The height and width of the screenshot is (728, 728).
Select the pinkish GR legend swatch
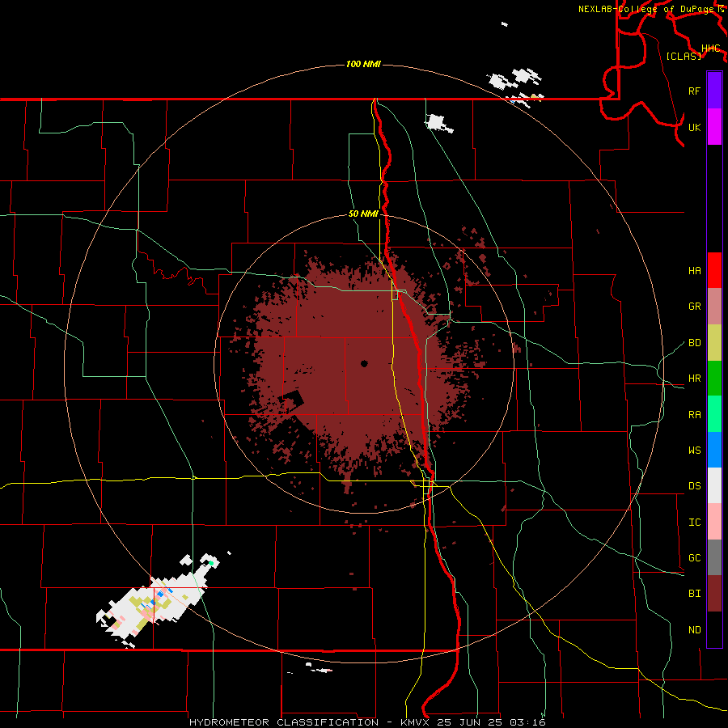pos(714,307)
